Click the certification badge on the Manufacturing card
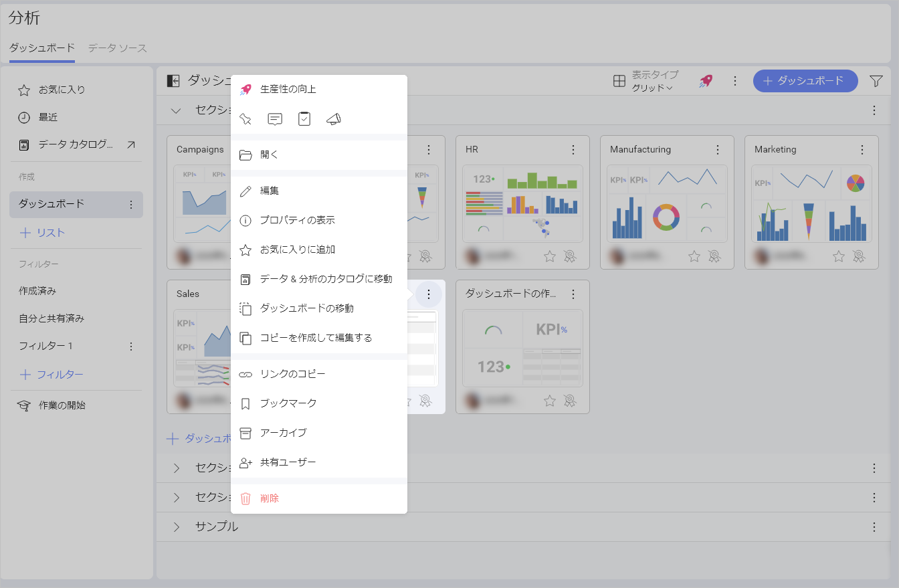 714,256
